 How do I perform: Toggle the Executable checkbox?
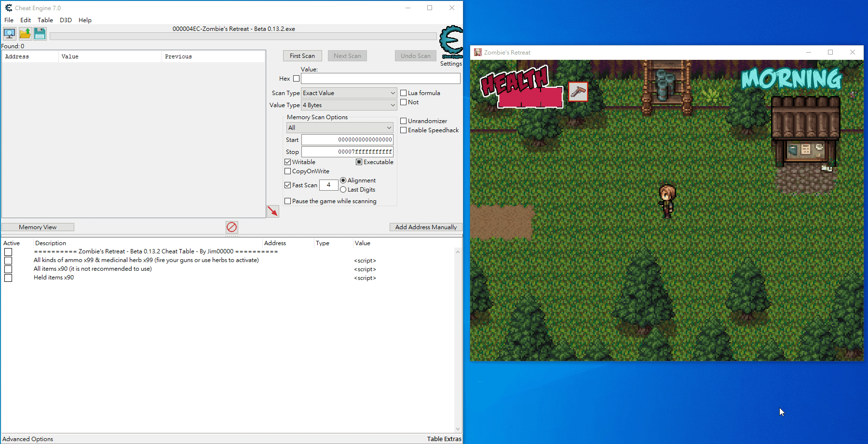pyautogui.click(x=359, y=162)
